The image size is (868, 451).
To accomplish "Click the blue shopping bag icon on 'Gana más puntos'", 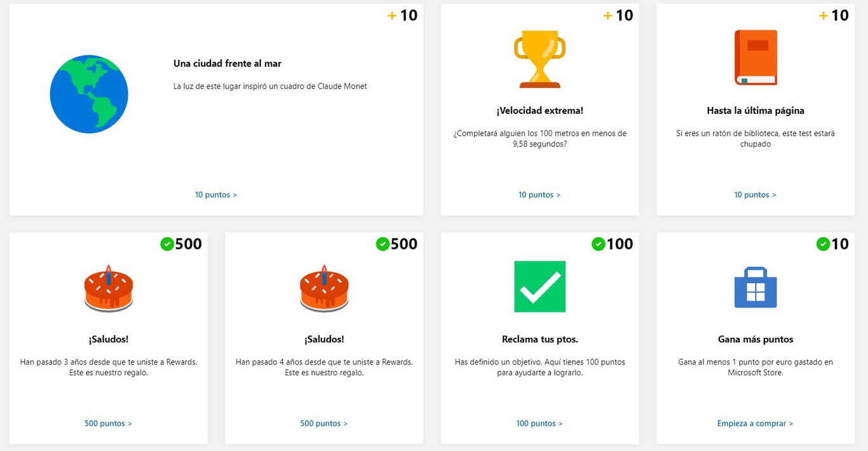I will pyautogui.click(x=755, y=287).
